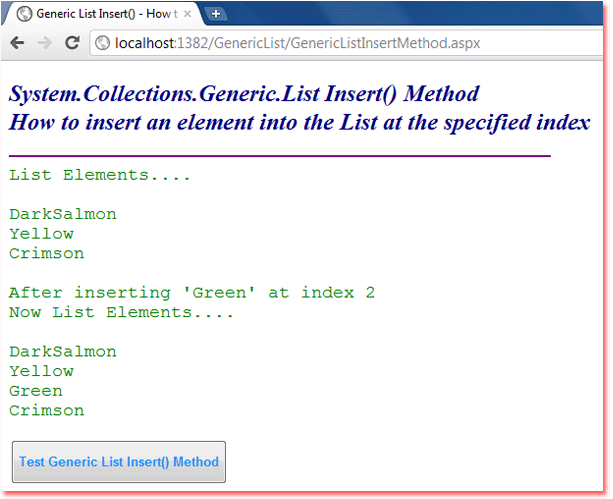Click the favicon on the Generic List Insert() tab

[24, 15]
